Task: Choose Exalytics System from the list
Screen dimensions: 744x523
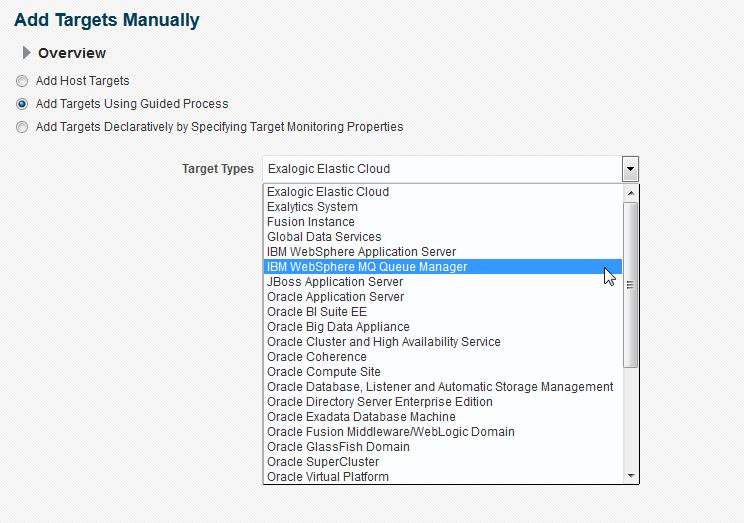Action: pyautogui.click(x=443, y=207)
